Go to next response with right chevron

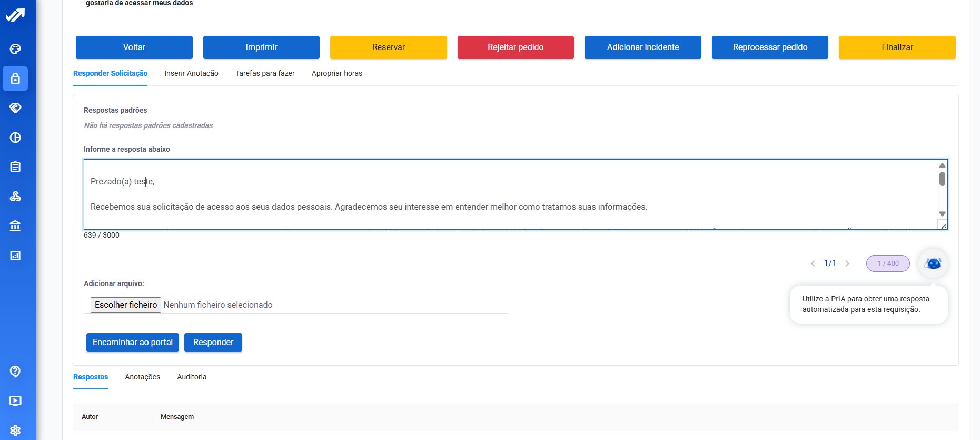click(847, 263)
